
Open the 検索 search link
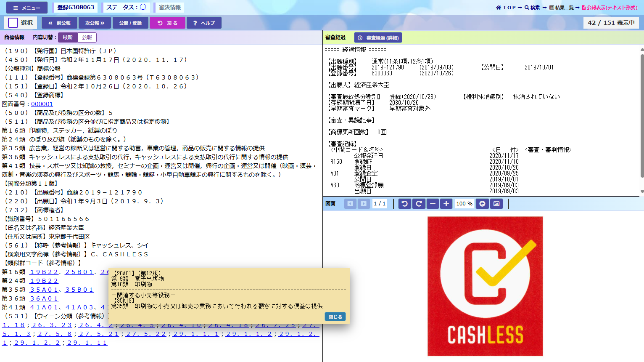coord(532,8)
